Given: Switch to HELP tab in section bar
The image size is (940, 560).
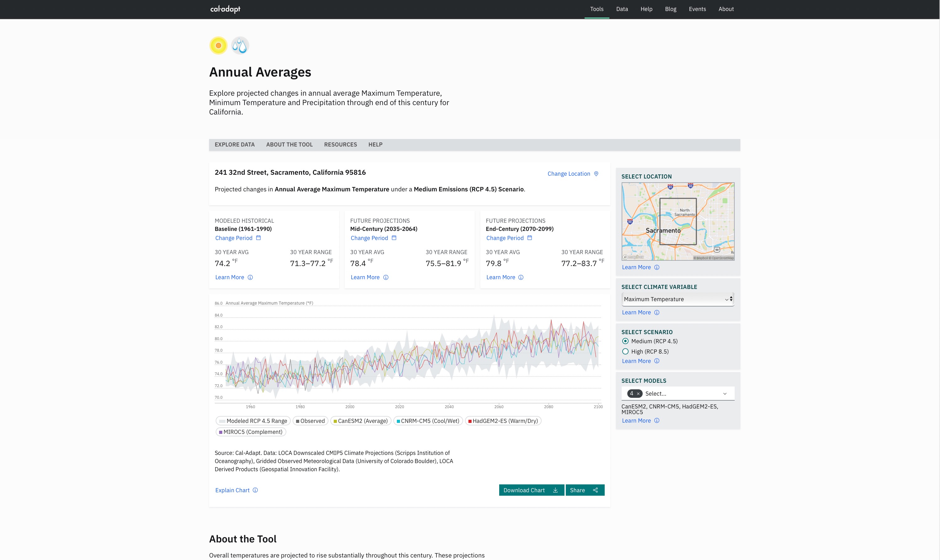Looking at the screenshot, I should click(x=375, y=145).
